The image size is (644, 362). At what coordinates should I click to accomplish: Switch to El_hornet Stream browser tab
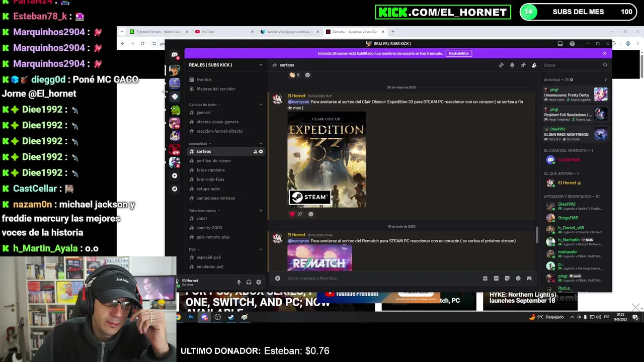[x=158, y=32]
